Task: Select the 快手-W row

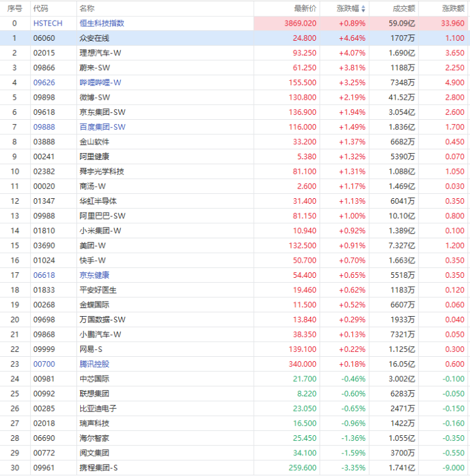Action: click(235, 260)
